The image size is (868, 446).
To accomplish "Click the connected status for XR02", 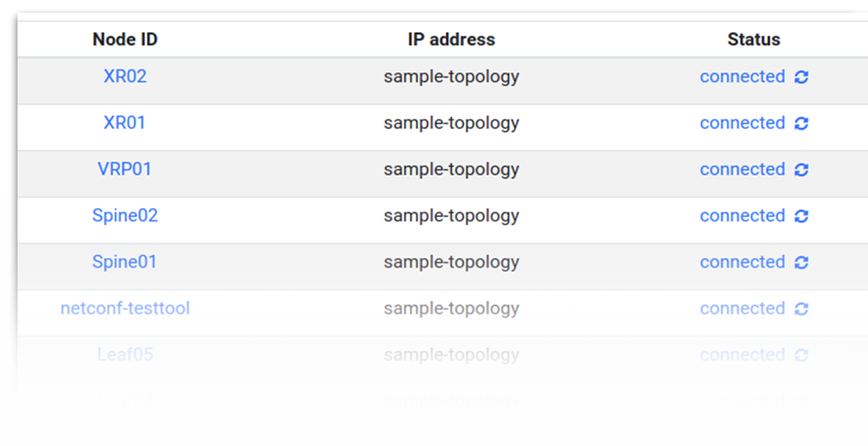I will (743, 77).
